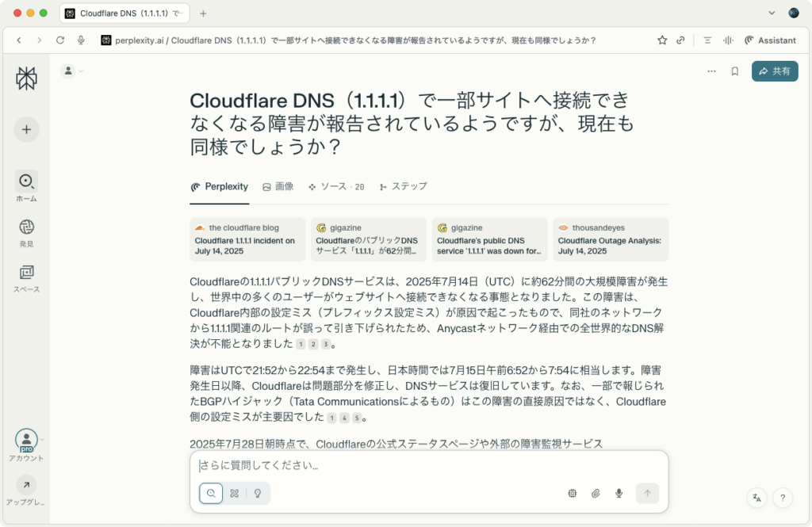Select the search mode toggle in the input box
812x527 pixels.
(211, 494)
